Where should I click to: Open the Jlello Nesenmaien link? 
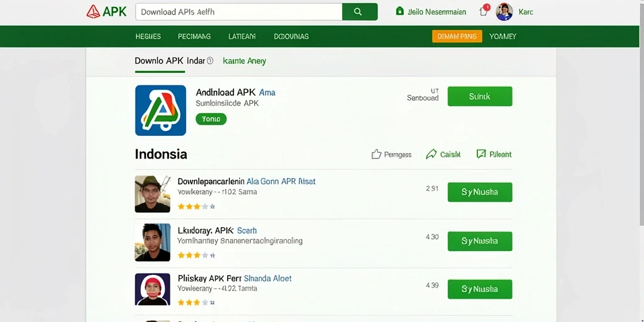coord(436,12)
